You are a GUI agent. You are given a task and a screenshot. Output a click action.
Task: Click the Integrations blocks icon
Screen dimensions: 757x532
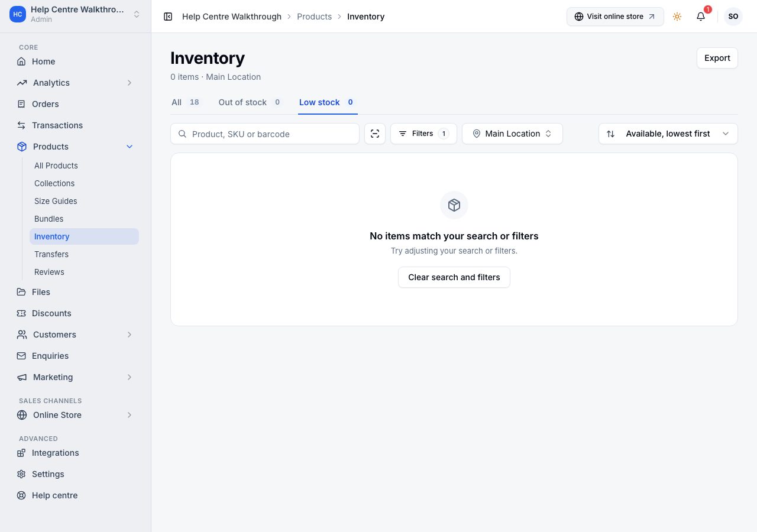coord(21,453)
